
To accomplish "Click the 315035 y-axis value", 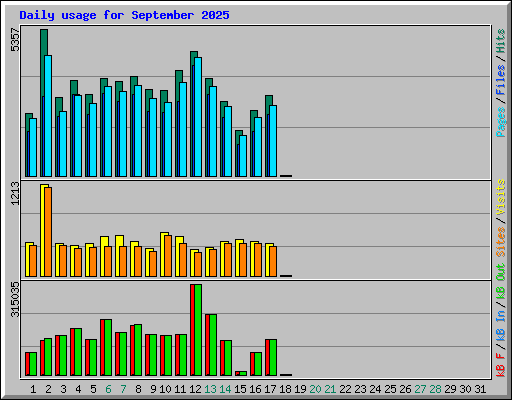I will coord(15,299).
